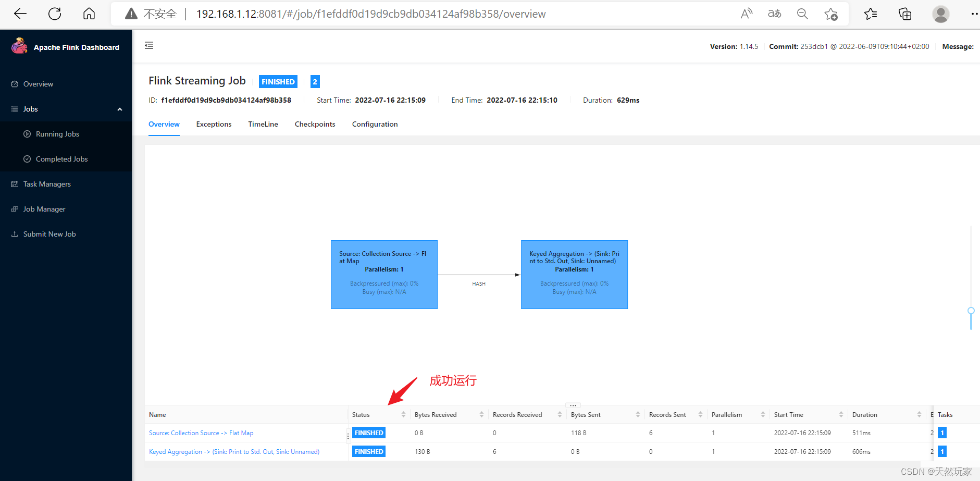Click the graph zoom slider handle
980x481 pixels.
point(971,311)
